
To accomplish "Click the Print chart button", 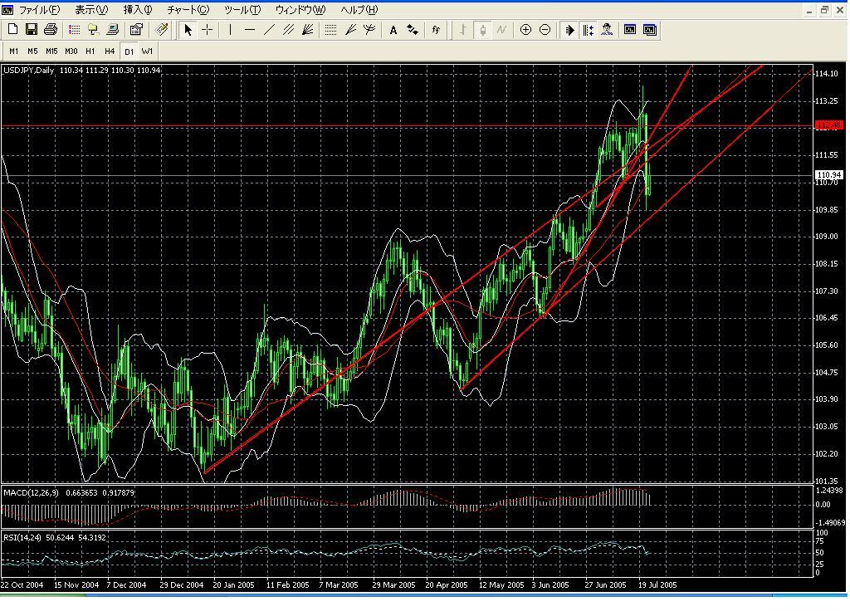I will coord(50,29).
